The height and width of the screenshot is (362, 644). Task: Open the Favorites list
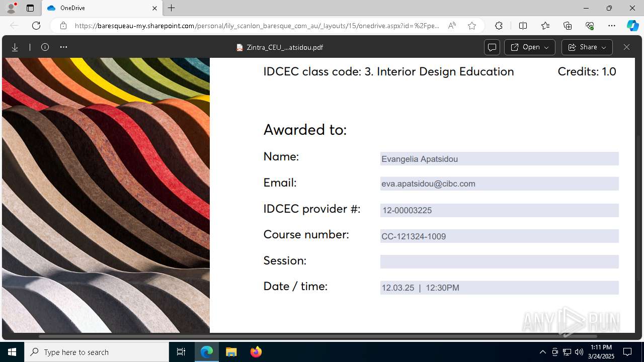click(x=545, y=26)
